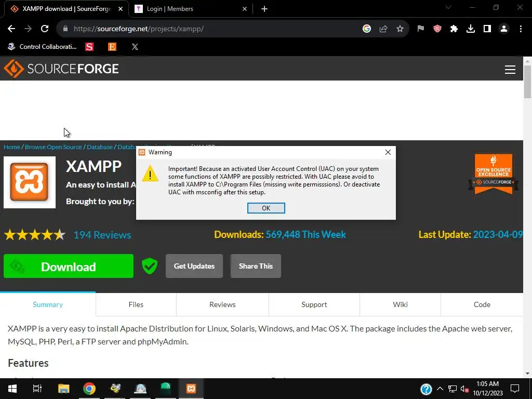Click the star rating
Screen dimensions: 532x399
point(35,235)
